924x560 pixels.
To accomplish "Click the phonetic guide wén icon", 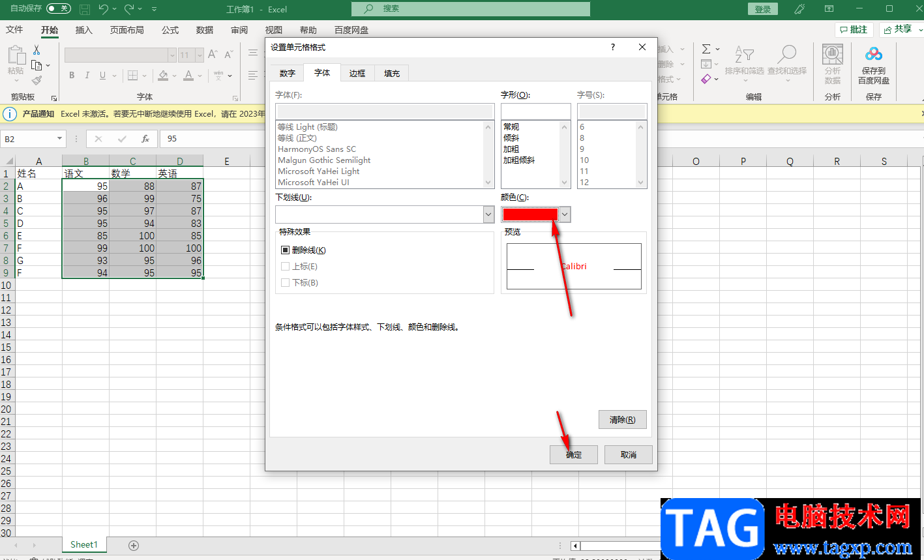I will coord(218,76).
